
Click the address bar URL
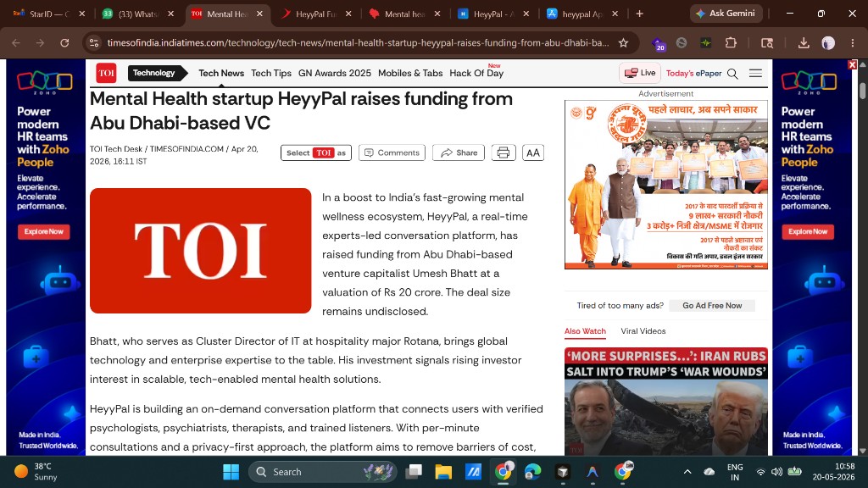359,43
